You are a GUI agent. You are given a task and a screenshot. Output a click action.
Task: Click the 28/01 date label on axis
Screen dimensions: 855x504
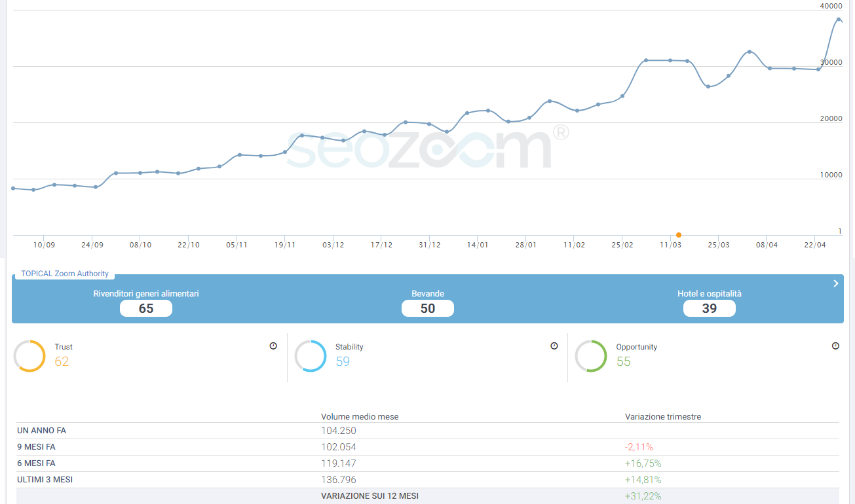[526, 245]
